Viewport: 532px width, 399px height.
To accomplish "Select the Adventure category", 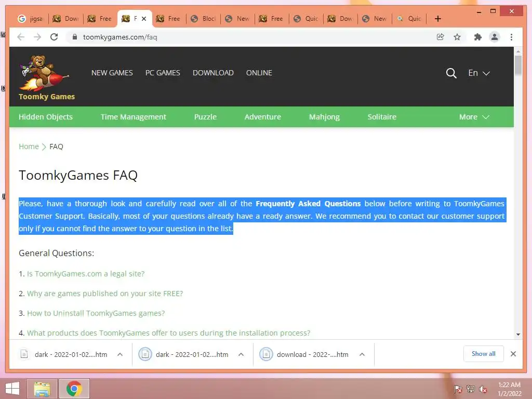I will click(x=262, y=117).
